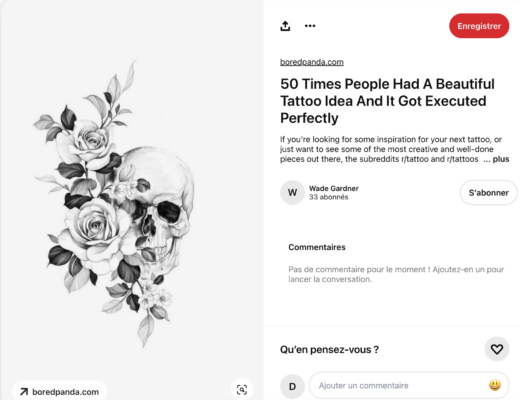Click the visual search lens icon

coord(242,389)
